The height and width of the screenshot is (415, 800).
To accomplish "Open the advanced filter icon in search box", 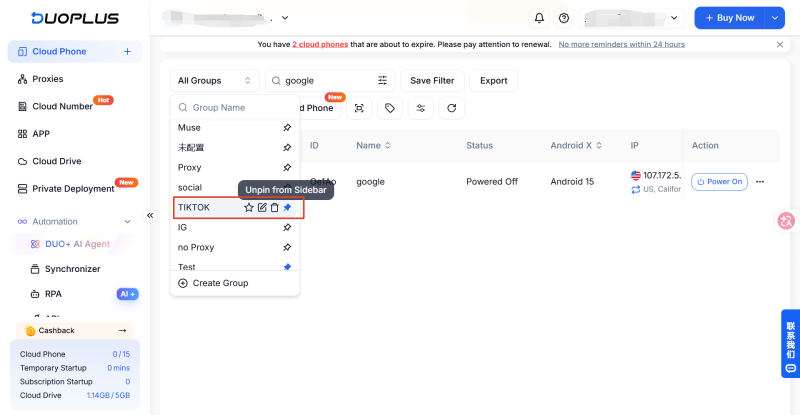I will (x=382, y=81).
